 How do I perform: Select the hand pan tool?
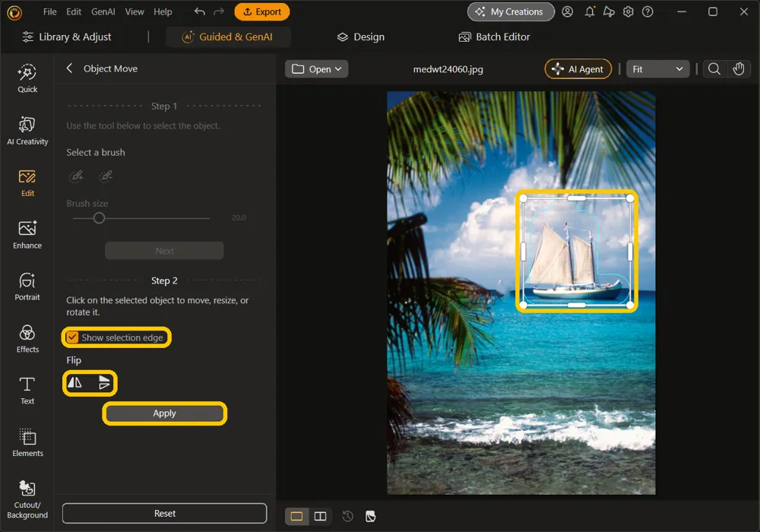pyautogui.click(x=738, y=69)
